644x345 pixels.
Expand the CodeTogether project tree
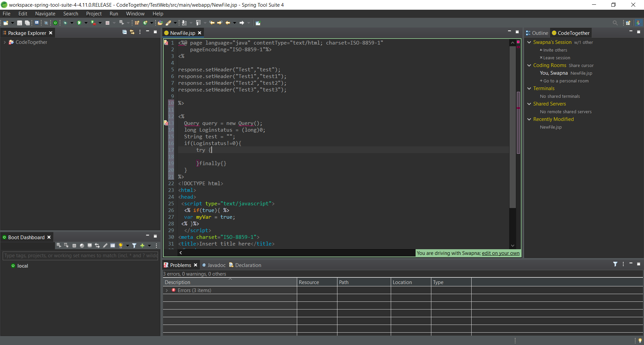[x=4, y=42]
